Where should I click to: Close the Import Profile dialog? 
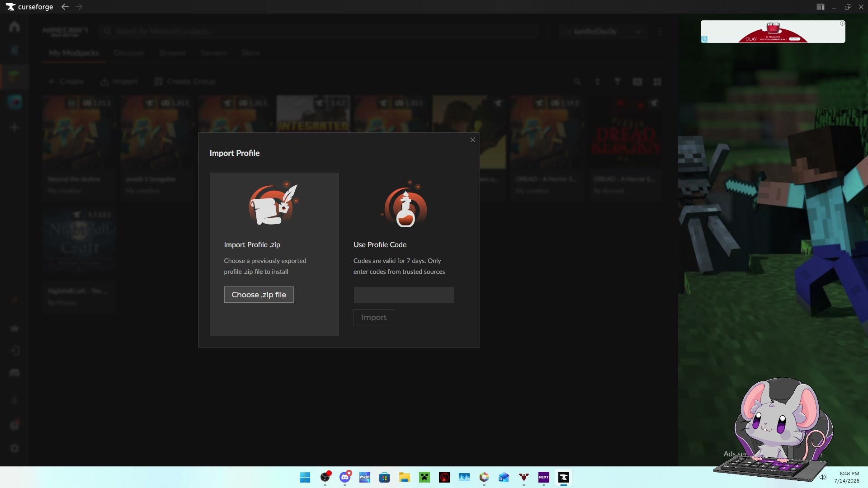473,140
